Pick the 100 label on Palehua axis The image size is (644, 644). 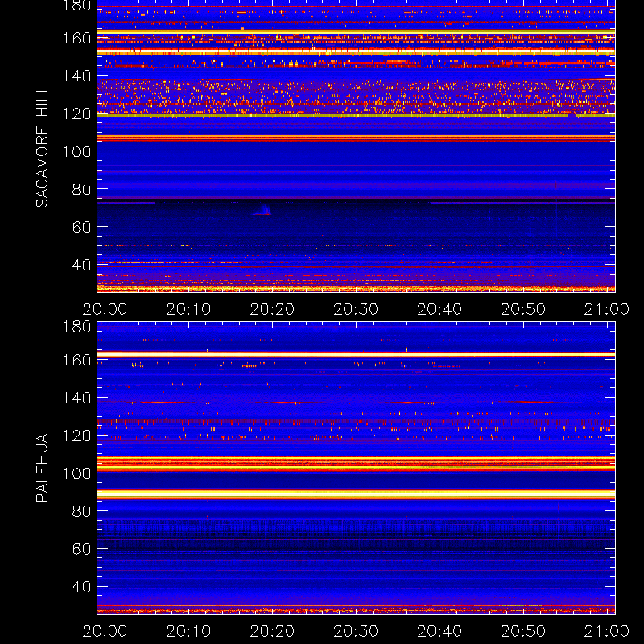coord(76,473)
